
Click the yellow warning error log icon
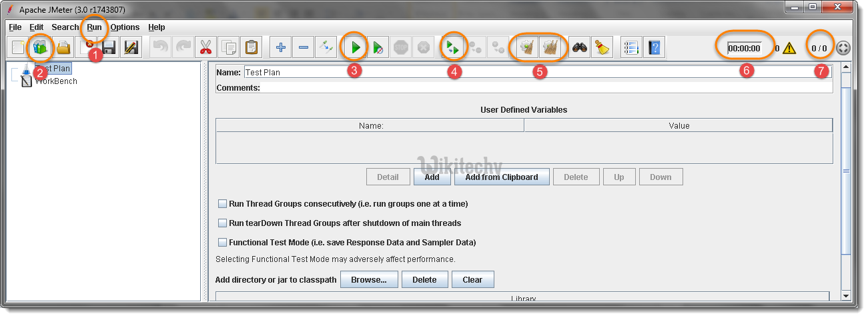click(789, 48)
